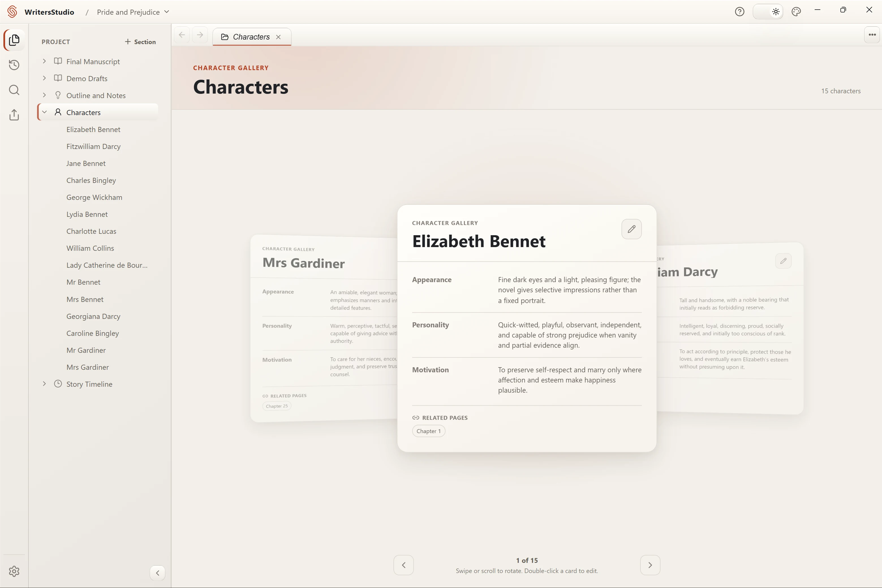Viewport: 882px width, 588px height.
Task: Show next character card
Action: coord(650,565)
